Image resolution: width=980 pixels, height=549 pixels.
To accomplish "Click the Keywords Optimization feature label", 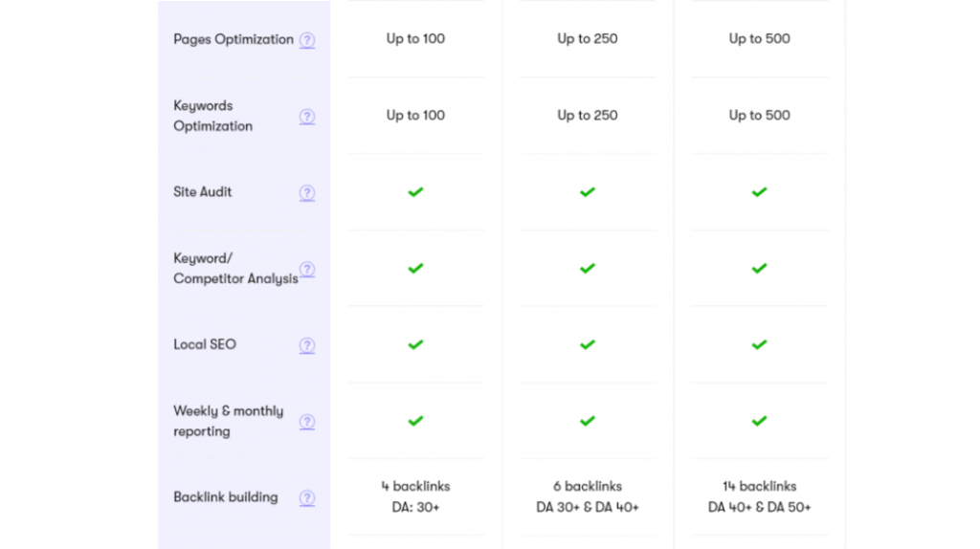I will pos(212,116).
